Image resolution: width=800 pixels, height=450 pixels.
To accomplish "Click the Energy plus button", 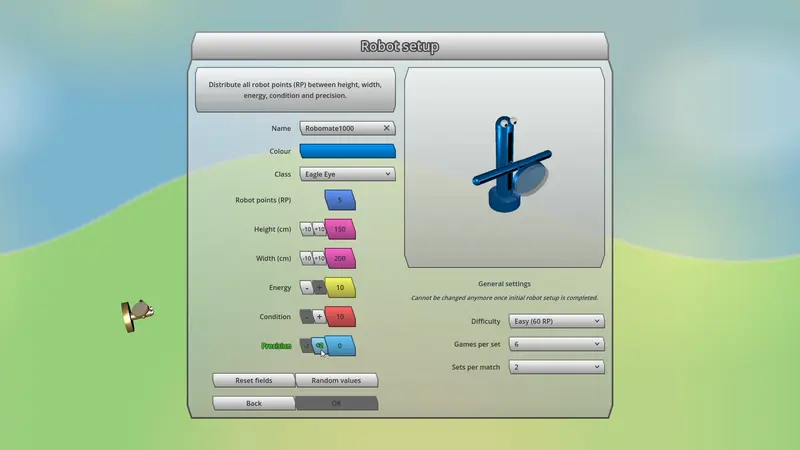I will (319, 287).
